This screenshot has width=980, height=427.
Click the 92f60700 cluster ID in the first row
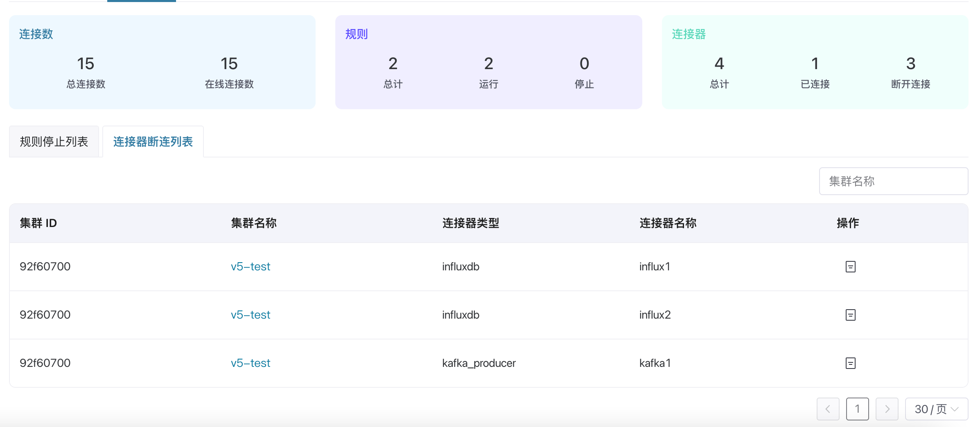pyautogui.click(x=45, y=266)
